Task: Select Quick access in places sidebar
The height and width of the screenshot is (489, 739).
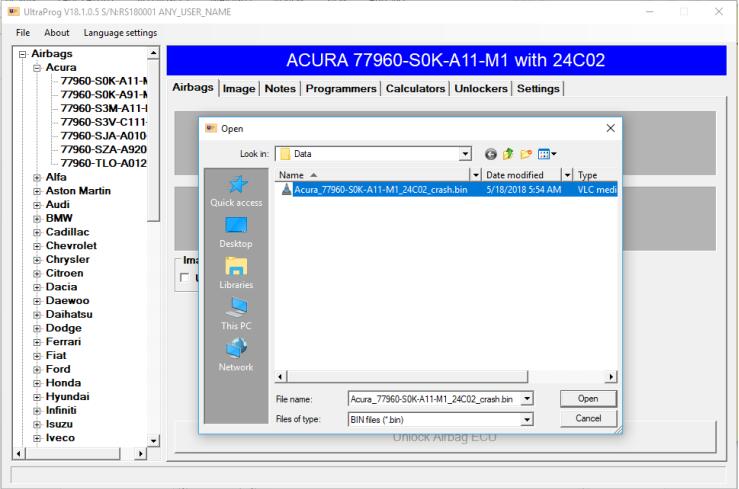Action: pyautogui.click(x=236, y=191)
